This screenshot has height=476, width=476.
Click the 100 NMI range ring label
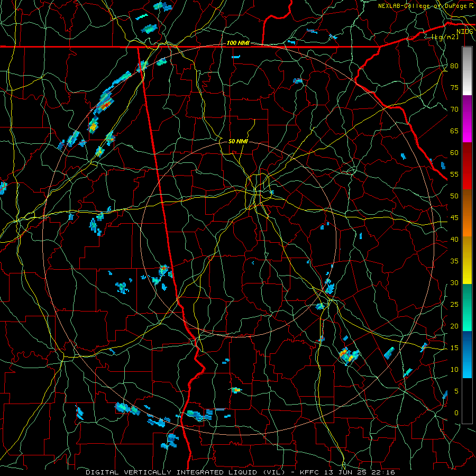pos(238,43)
